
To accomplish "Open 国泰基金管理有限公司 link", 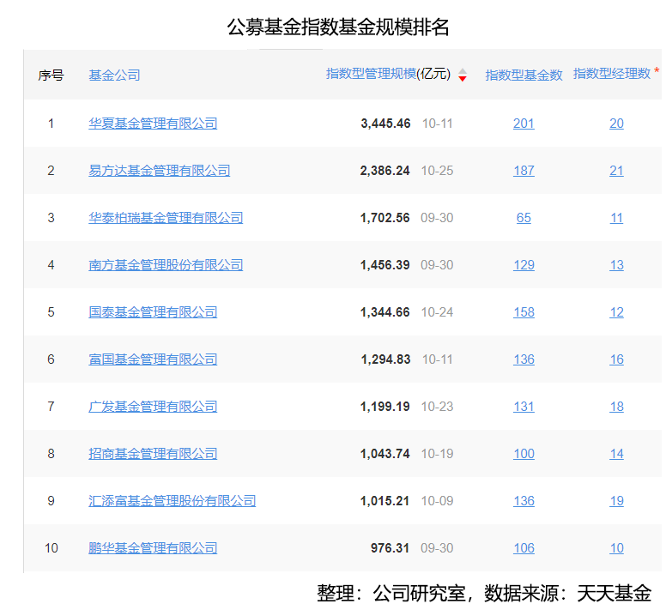I will click(x=153, y=311).
